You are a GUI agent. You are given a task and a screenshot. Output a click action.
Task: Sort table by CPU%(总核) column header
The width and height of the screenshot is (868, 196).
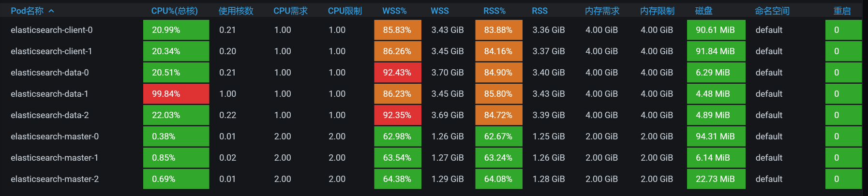click(x=174, y=11)
